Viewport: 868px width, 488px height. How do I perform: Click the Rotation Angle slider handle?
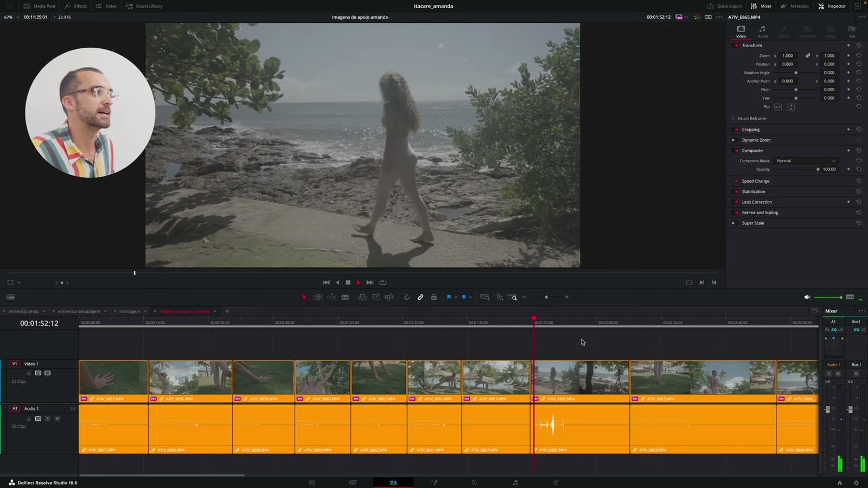[x=796, y=73]
